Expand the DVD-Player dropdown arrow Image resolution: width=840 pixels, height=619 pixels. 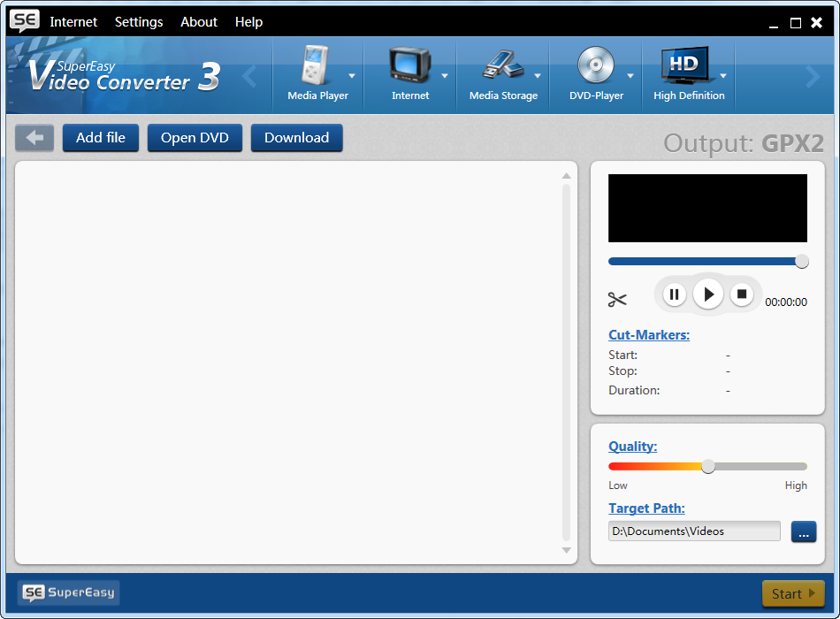(630, 76)
